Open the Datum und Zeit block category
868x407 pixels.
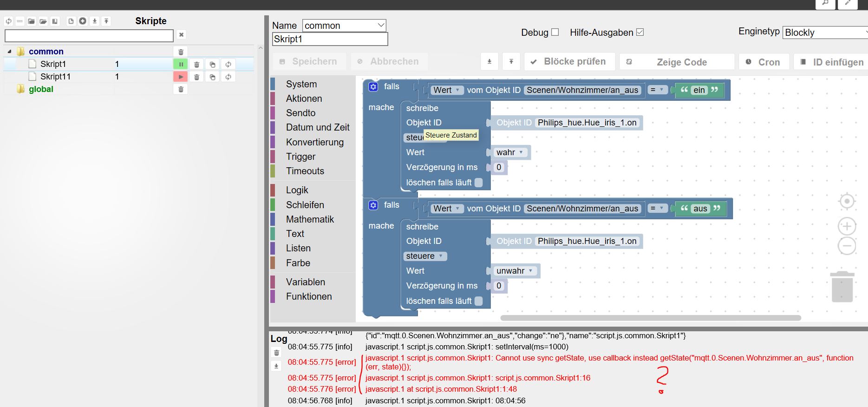coord(318,127)
